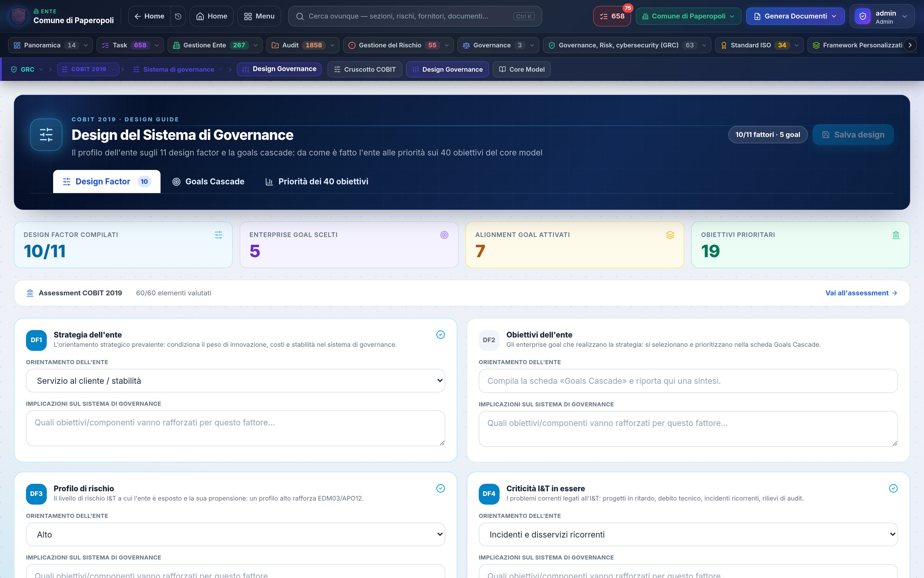The width and height of the screenshot is (924, 578).
Task: Click the completed check icon on Profilo di rischio
Action: [x=440, y=488]
